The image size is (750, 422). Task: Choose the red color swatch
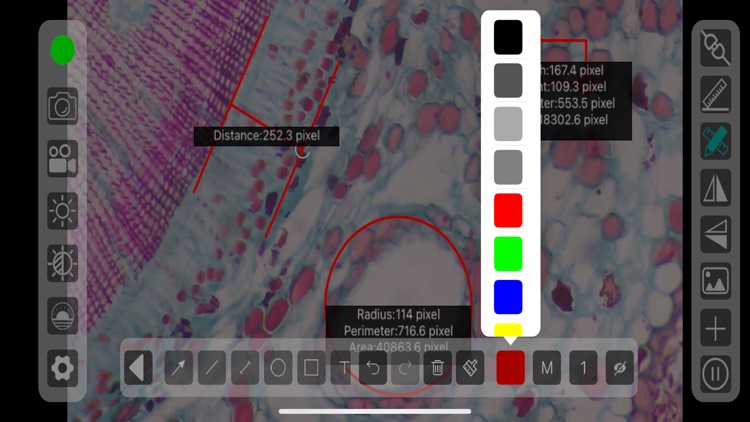508,210
